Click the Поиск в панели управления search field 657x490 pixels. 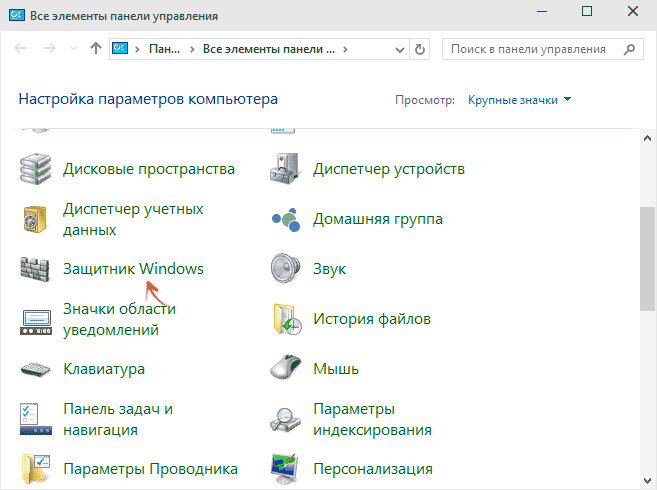tap(530, 48)
